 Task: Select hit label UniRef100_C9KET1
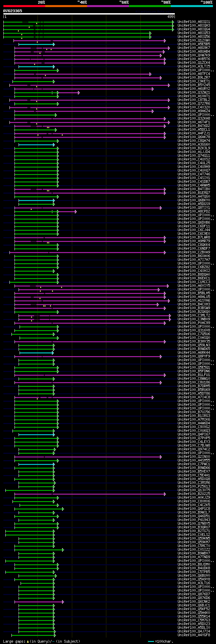(194, 81)
